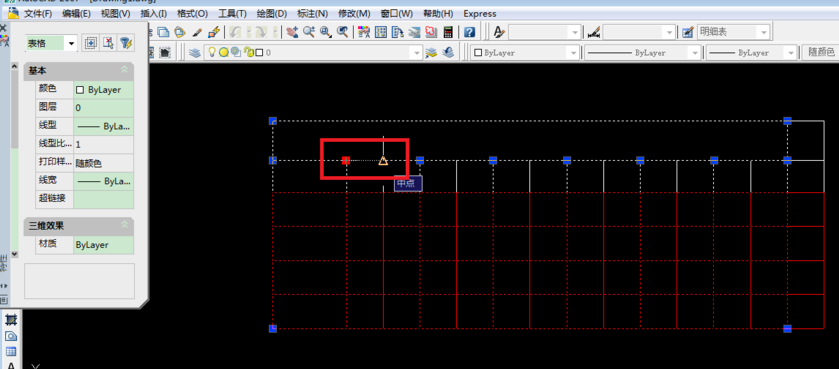Click the Pan realtime hand icon
The width and height of the screenshot is (839, 369).
pyautogui.click(x=292, y=32)
